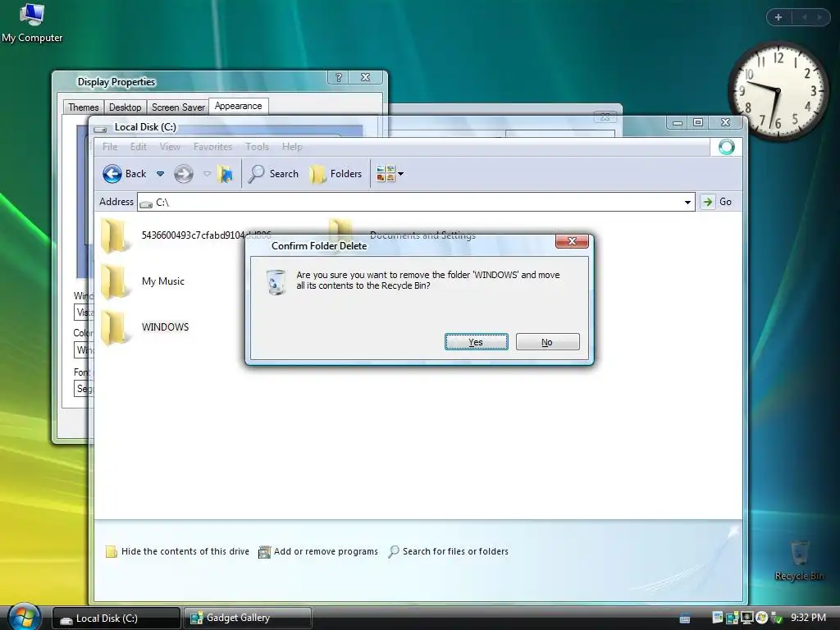Select the 5436600493c7cfabd9104 folder icon
The width and height of the screenshot is (840, 630).
pos(114,235)
